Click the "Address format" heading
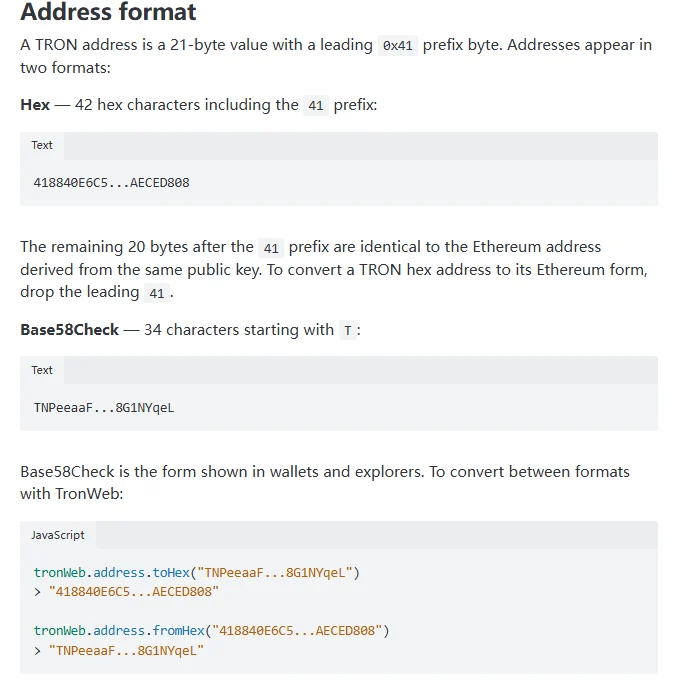Viewport: 680px width, 700px height. [108, 12]
